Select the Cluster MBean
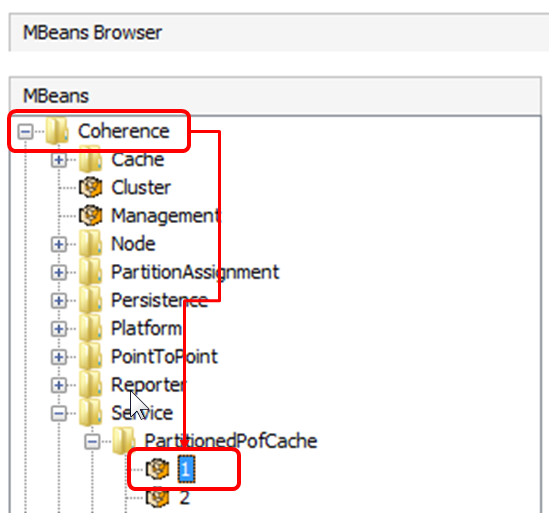This screenshot has width=558, height=531. point(141,188)
